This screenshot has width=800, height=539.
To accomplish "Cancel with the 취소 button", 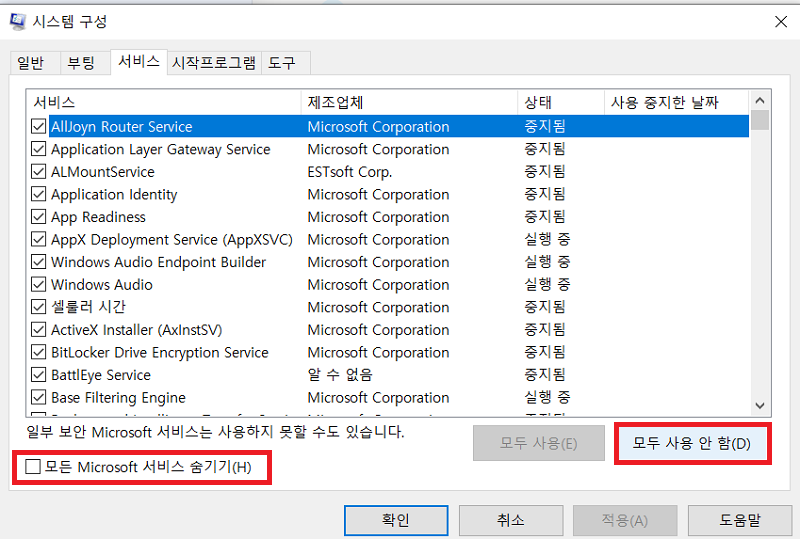I will pos(511,520).
